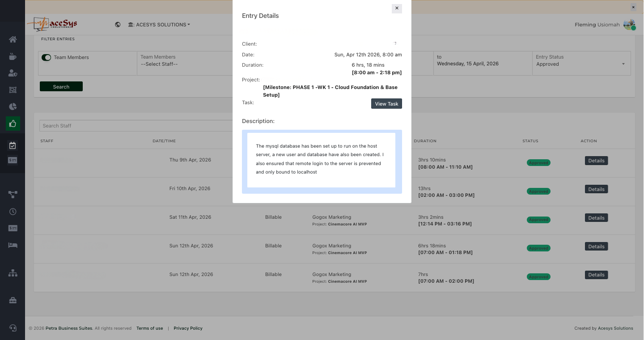Click the pie chart reports icon
The width and height of the screenshot is (644, 340).
[13, 106]
